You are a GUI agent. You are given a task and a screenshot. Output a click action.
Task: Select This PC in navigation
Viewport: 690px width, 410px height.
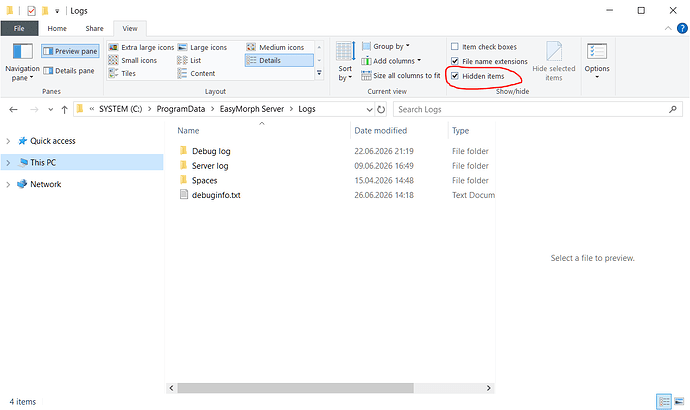(x=43, y=162)
